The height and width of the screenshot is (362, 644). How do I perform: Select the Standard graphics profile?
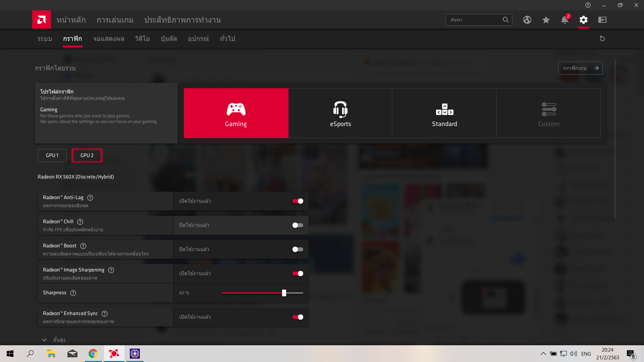coord(444,113)
